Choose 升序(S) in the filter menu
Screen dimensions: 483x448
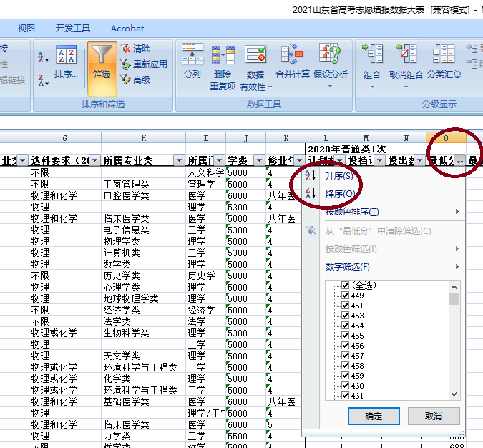tap(339, 176)
